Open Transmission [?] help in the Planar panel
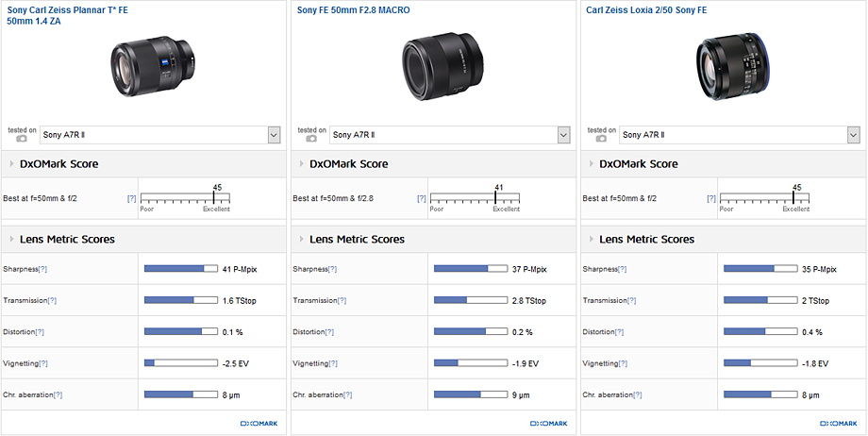868x436 pixels. [x=52, y=301]
